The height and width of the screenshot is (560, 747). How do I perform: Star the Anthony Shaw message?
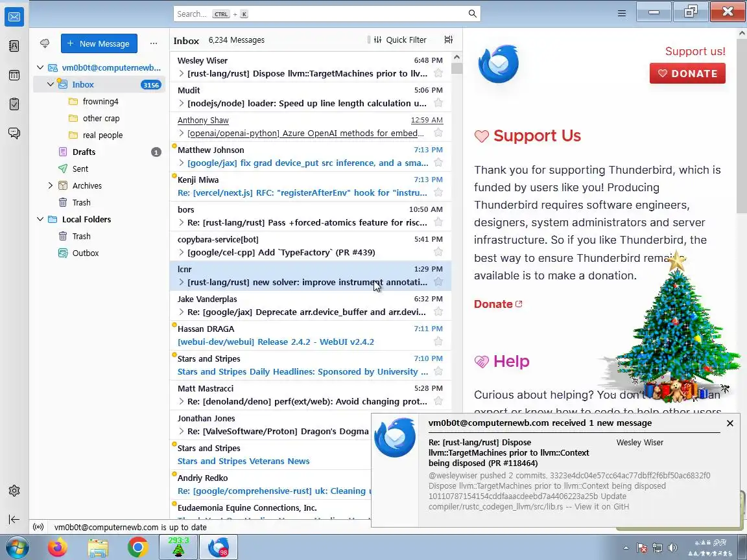tap(438, 133)
